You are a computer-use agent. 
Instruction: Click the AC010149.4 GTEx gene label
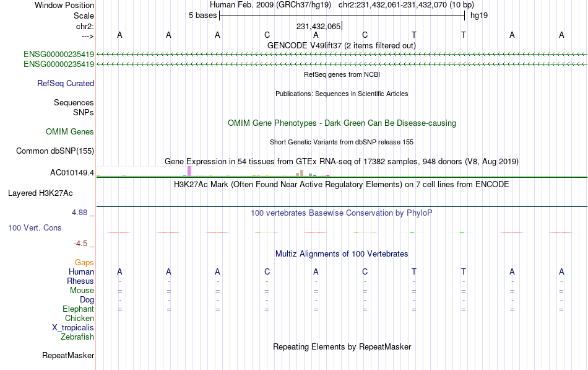click(x=72, y=173)
